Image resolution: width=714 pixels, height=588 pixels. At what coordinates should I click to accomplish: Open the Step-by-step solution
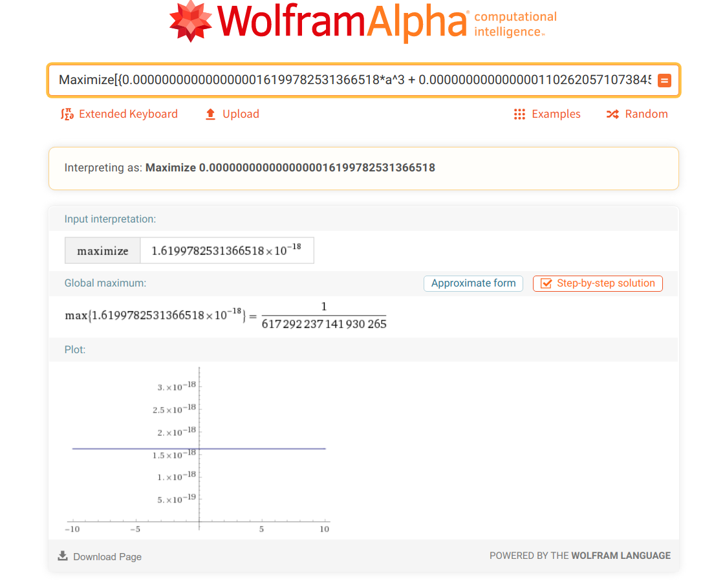click(x=598, y=283)
